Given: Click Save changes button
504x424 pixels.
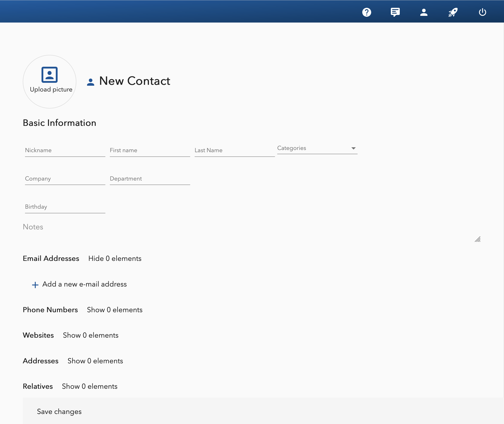Looking at the screenshot, I should pyautogui.click(x=59, y=412).
